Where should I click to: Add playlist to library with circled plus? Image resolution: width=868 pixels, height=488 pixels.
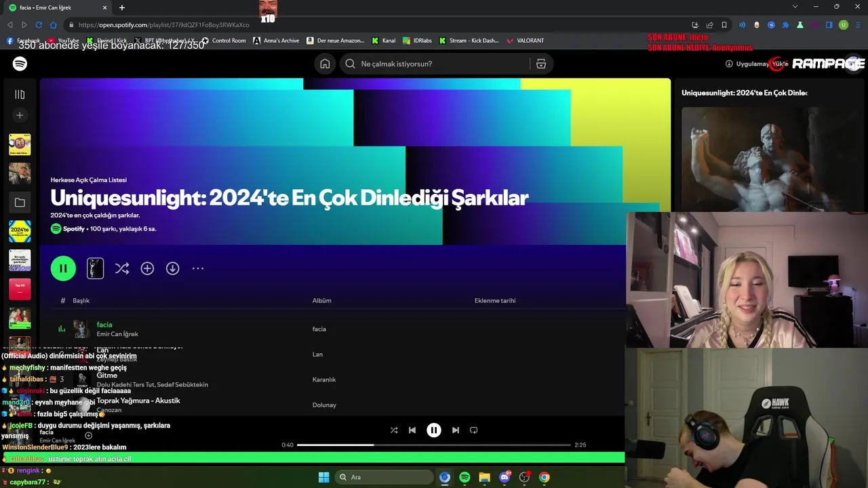[147, 268]
